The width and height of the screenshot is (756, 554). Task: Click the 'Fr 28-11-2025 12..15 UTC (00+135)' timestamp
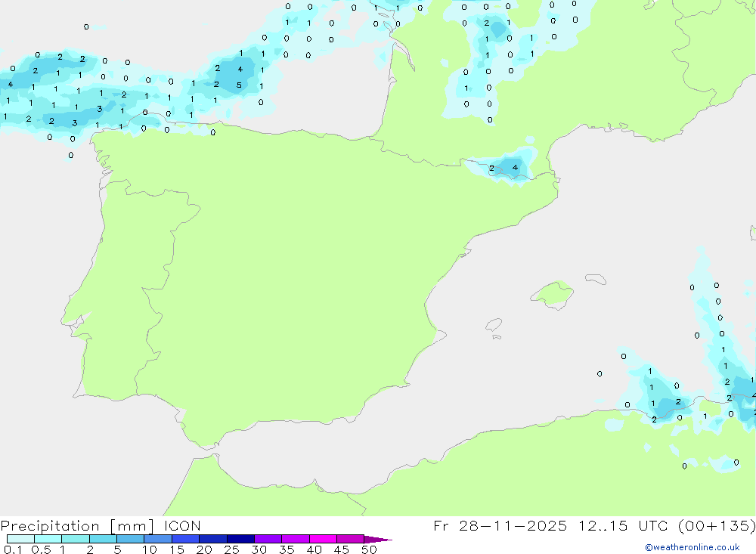(594, 525)
